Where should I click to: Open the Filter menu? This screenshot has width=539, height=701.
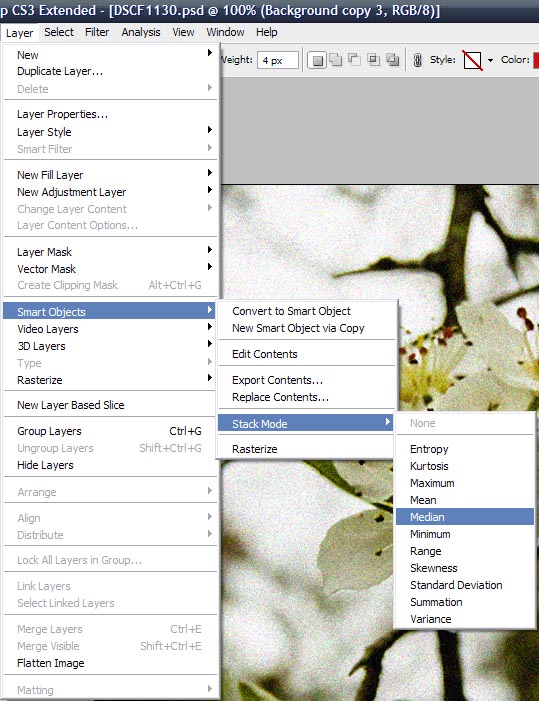click(97, 32)
